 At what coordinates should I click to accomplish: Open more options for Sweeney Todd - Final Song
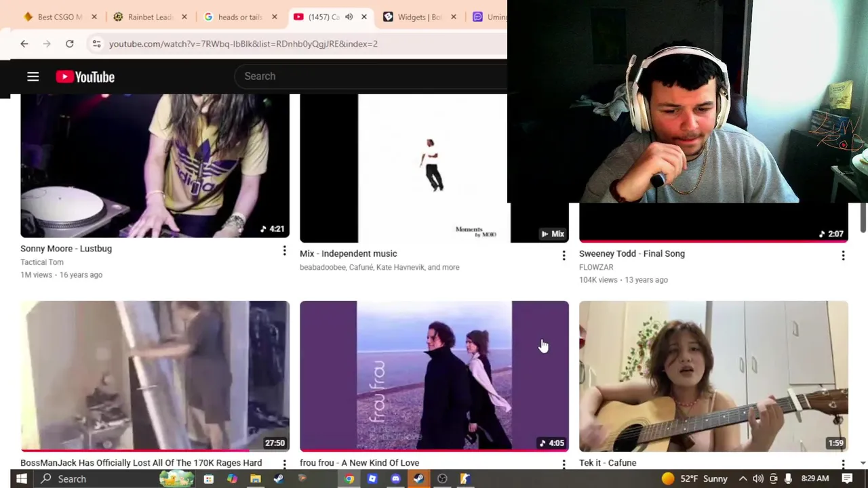pyautogui.click(x=843, y=256)
